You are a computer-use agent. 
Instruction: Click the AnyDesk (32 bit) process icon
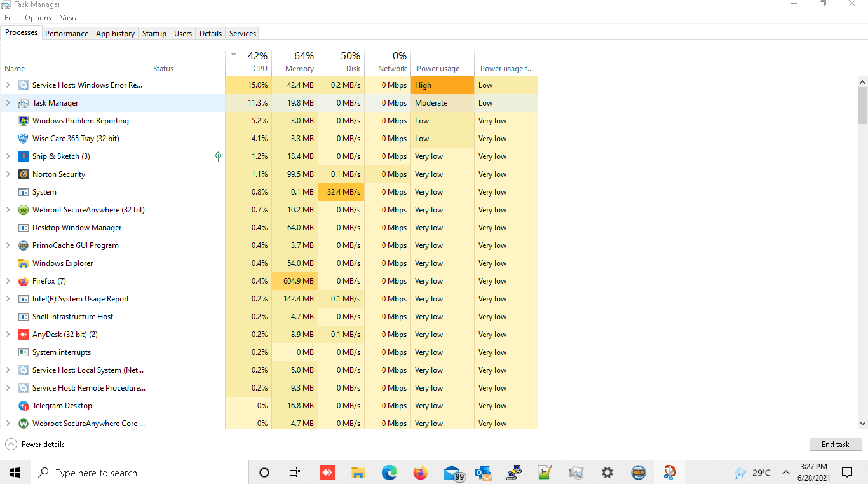[24, 335]
